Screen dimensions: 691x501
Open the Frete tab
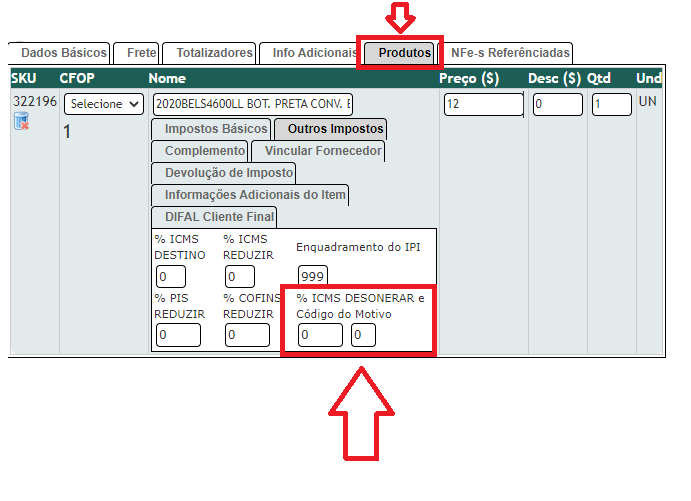136,53
